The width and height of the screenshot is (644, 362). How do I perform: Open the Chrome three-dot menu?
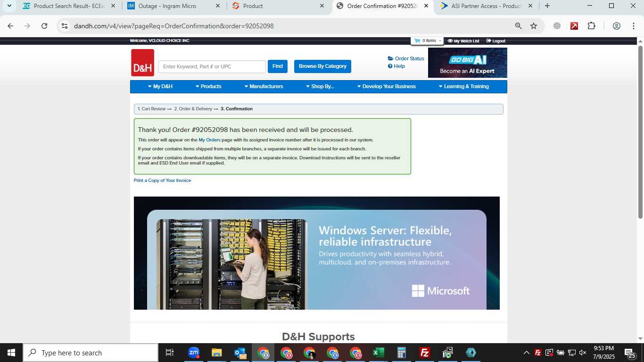coord(634,26)
